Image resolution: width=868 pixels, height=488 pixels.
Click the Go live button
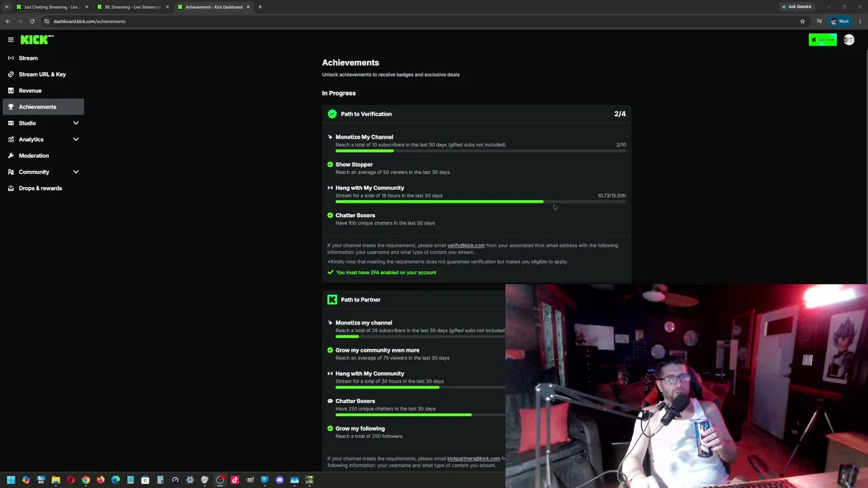(x=823, y=40)
